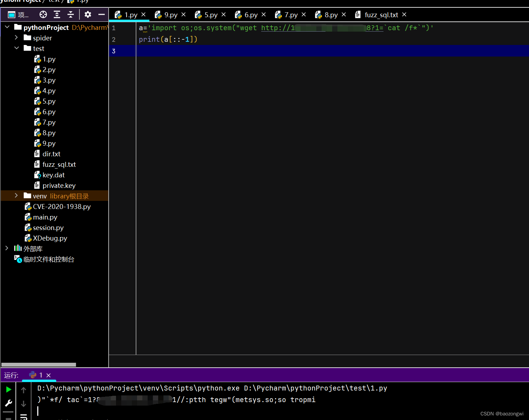
Task: Select main.py in the project tree
Action: coord(41,217)
